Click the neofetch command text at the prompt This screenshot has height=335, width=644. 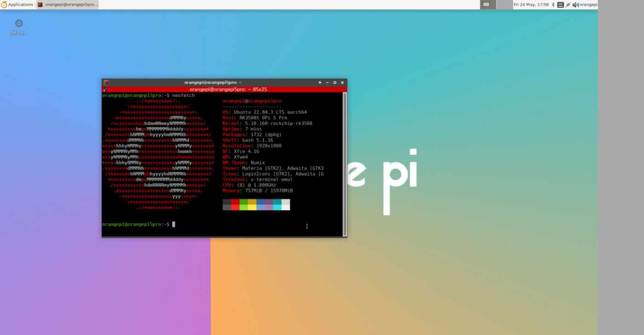[x=184, y=96]
